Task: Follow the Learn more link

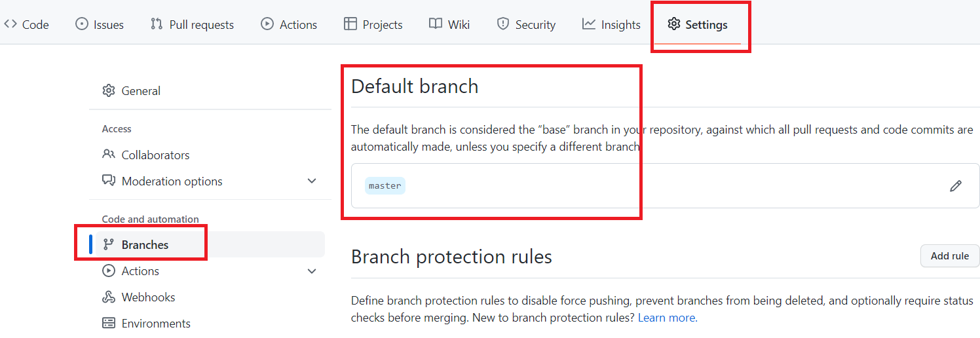Action: (x=668, y=318)
